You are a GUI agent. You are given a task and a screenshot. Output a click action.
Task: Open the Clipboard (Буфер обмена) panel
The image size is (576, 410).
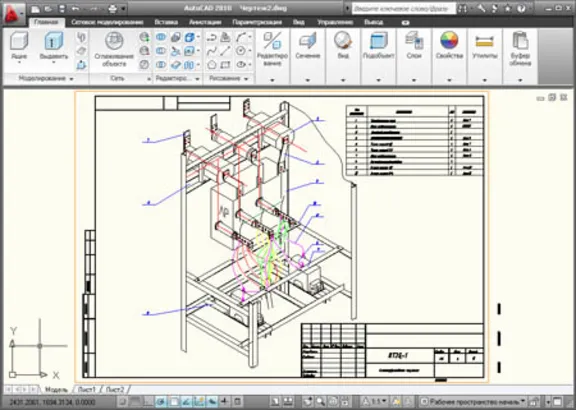(x=520, y=40)
